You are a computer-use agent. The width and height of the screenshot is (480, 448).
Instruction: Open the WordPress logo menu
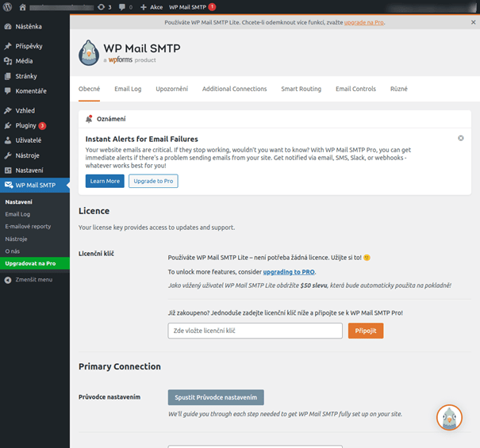tap(7, 6)
